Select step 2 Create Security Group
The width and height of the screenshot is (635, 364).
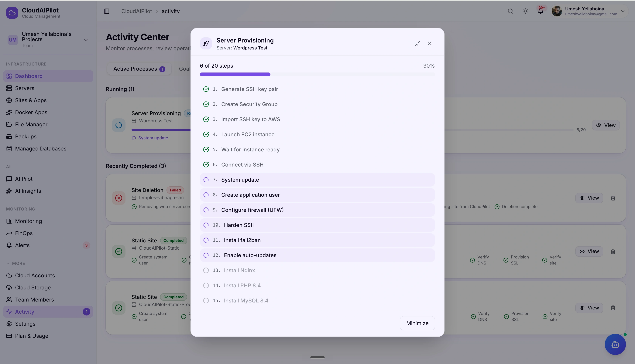[x=317, y=104]
